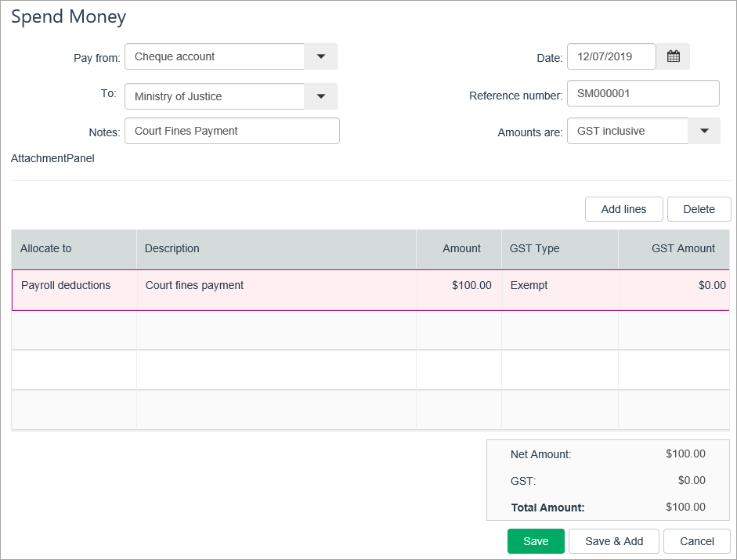Click the Save & Add button
The height and width of the screenshot is (560, 737).
click(614, 541)
